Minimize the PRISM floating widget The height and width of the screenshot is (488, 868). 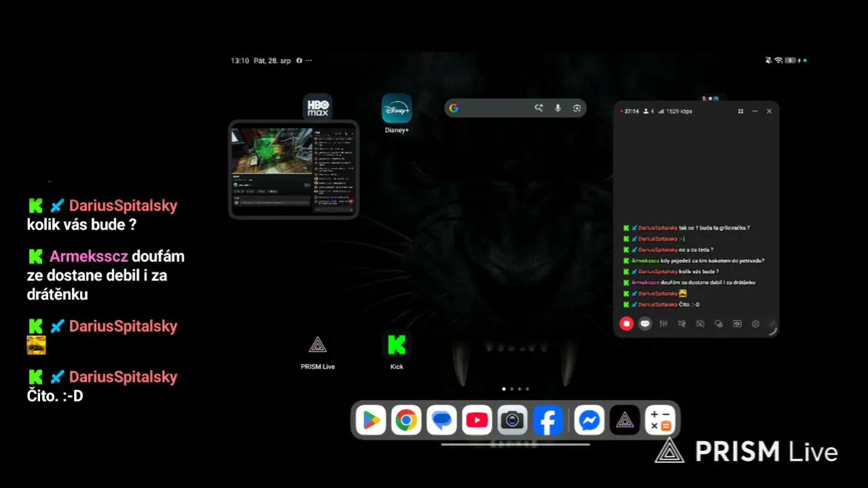[755, 111]
